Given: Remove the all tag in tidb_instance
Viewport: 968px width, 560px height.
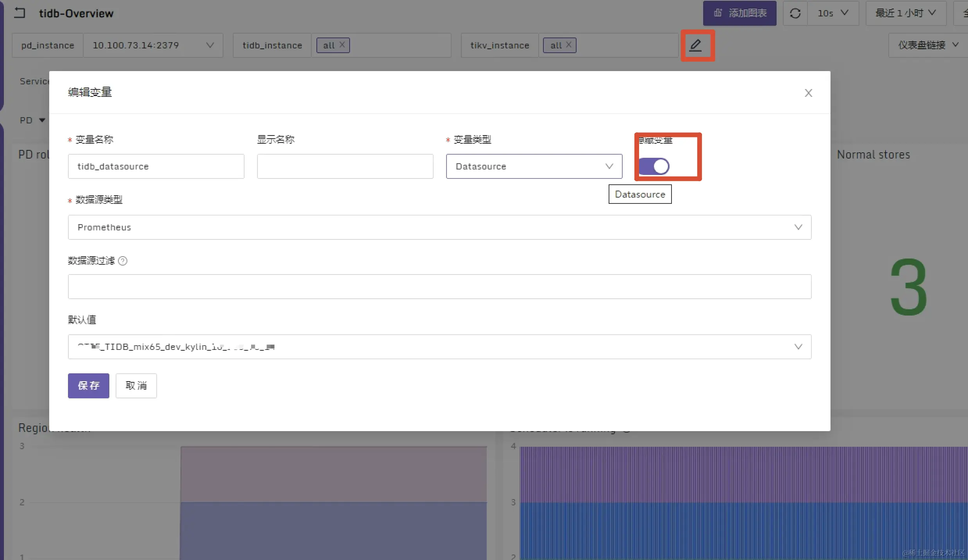Looking at the screenshot, I should (342, 45).
